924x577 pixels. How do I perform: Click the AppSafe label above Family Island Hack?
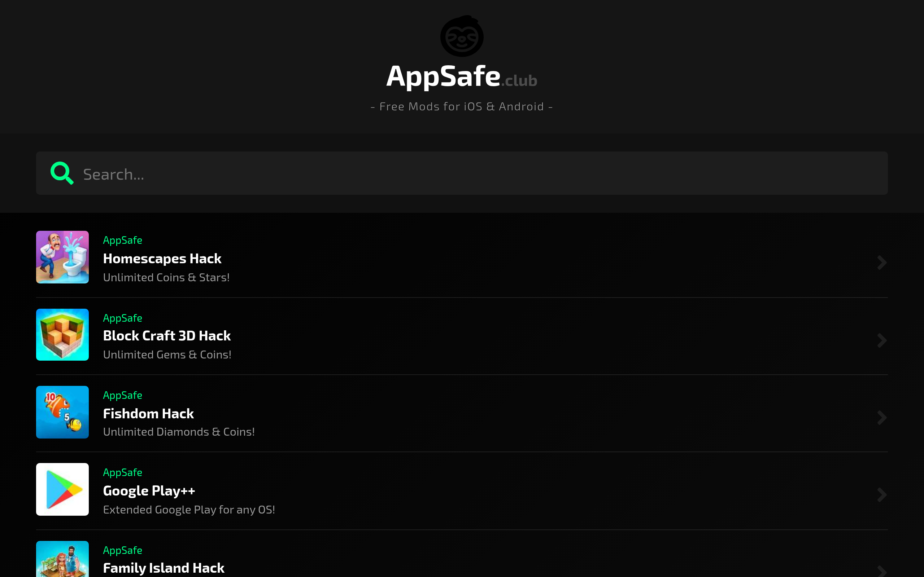pyautogui.click(x=123, y=550)
